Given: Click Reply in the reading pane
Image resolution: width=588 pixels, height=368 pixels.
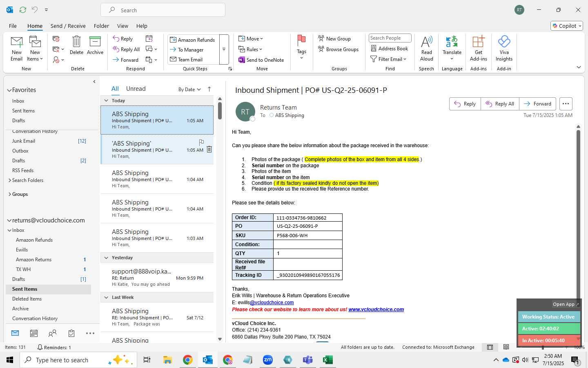Looking at the screenshot, I should (465, 104).
